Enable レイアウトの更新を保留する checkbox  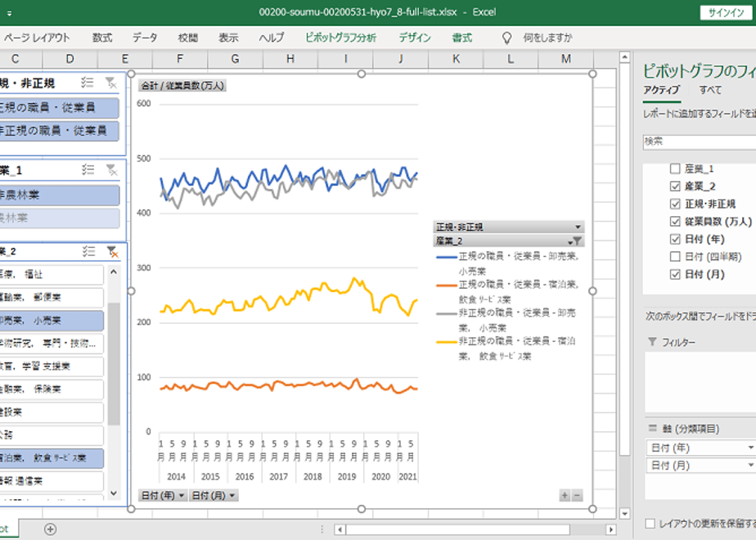coord(650,524)
